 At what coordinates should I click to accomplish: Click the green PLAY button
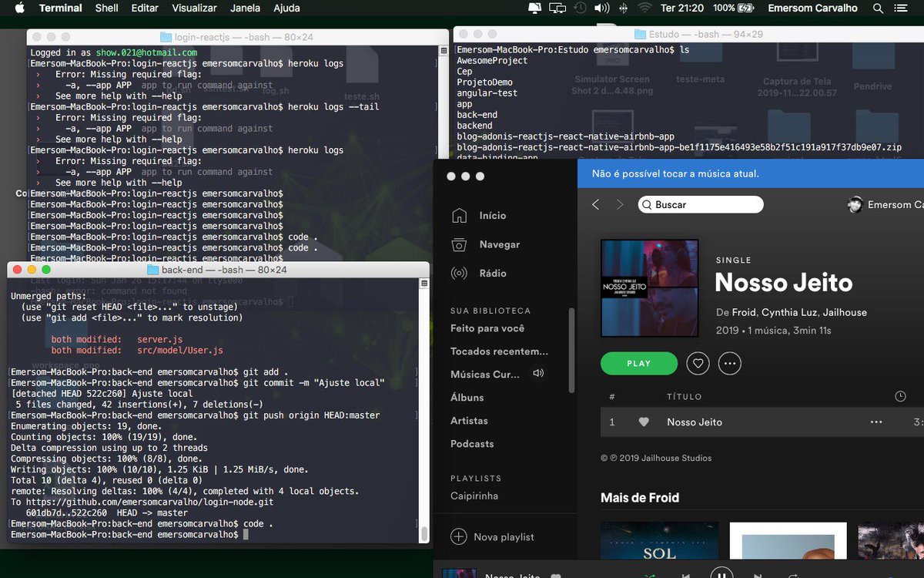point(639,364)
